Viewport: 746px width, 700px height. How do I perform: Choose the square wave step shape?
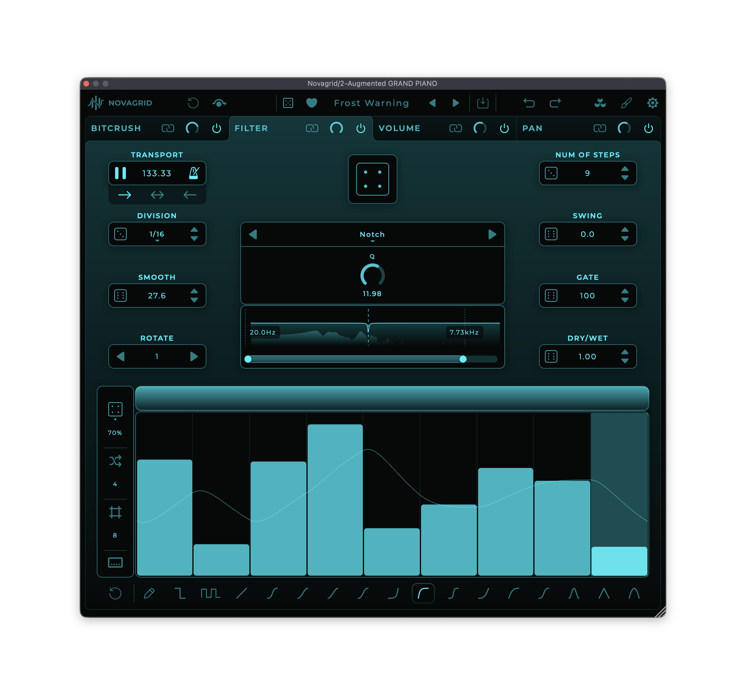pos(210,593)
